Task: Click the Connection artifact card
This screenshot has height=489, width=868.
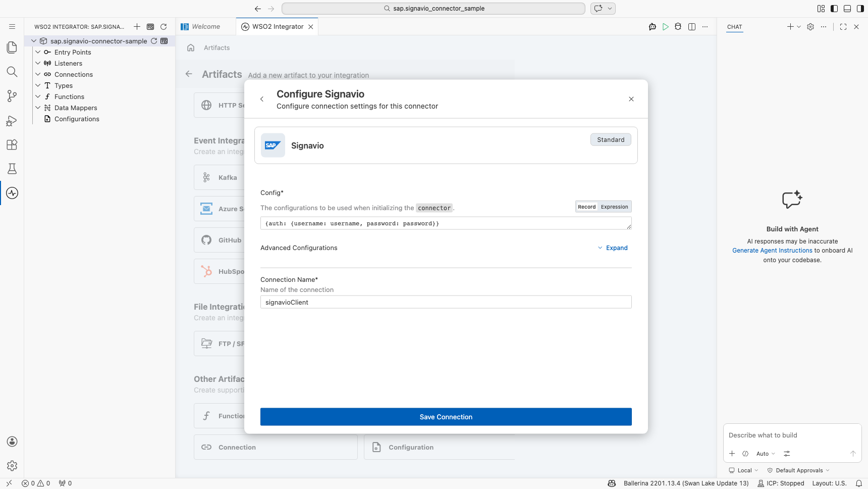Action: click(x=276, y=447)
